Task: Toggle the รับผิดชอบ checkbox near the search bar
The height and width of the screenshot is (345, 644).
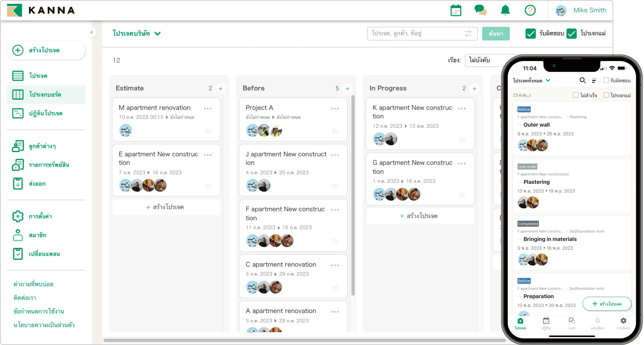Action: pos(531,33)
